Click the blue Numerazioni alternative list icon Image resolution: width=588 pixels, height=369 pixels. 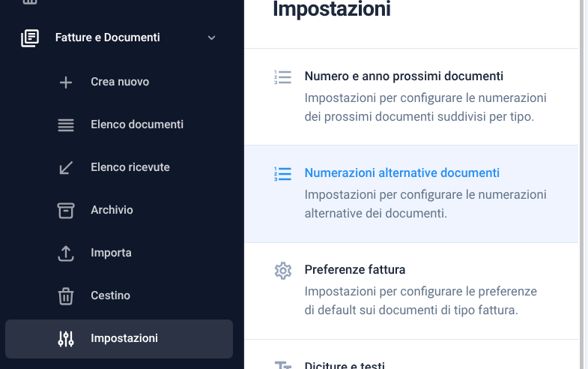click(282, 174)
